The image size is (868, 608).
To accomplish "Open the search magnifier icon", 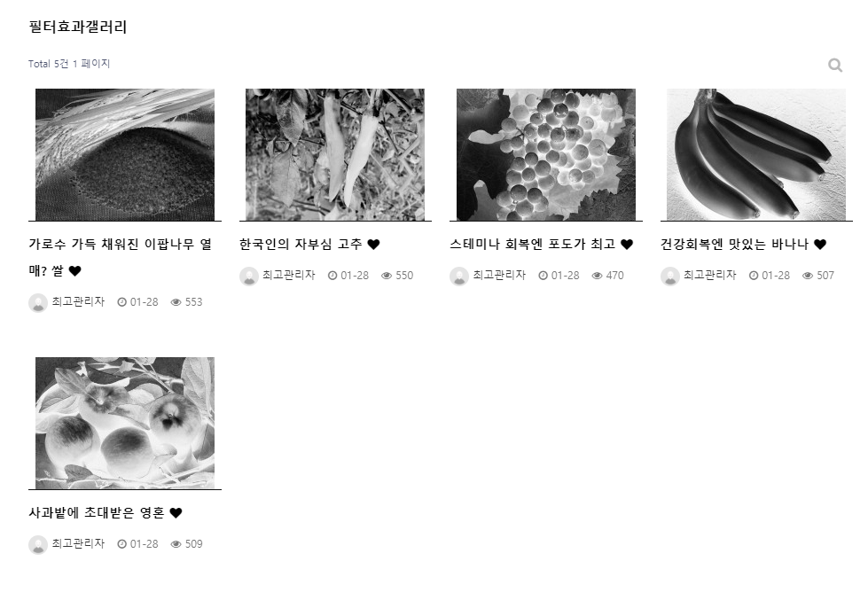I will click(835, 66).
